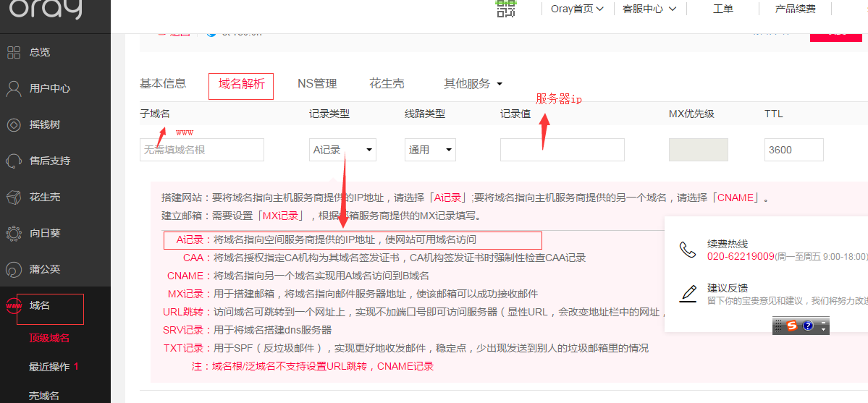Click the blue help icon on IME bar

pos(808,326)
